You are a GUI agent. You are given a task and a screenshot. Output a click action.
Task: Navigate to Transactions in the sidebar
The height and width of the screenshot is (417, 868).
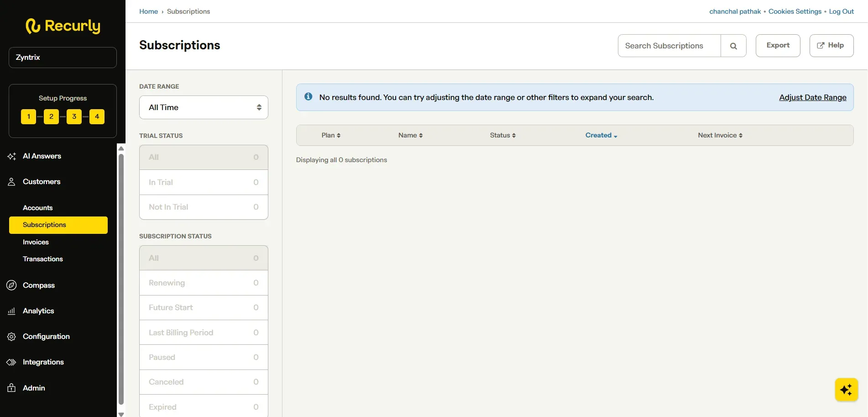pyautogui.click(x=42, y=259)
